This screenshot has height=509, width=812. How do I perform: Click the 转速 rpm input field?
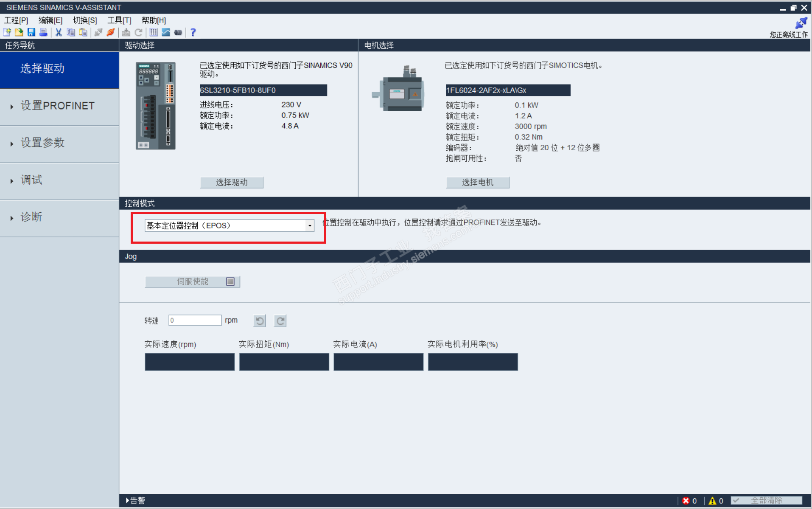click(195, 321)
